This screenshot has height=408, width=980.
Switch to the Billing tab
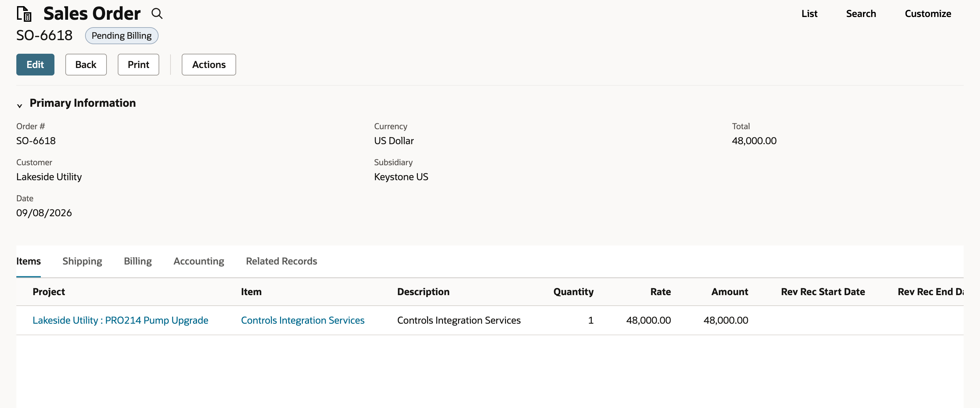point(138,261)
